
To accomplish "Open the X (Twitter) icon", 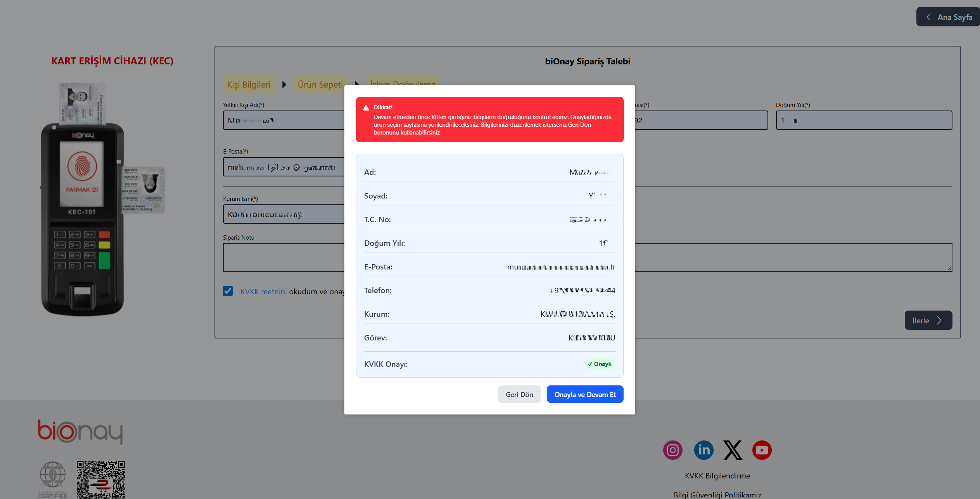I will pos(733,450).
